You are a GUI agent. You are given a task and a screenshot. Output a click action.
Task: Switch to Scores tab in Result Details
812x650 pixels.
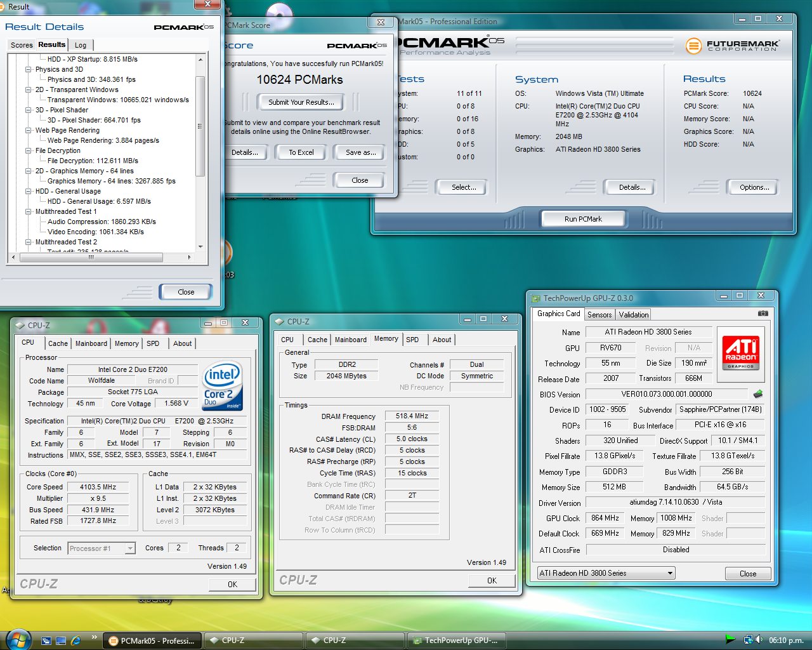pyautogui.click(x=22, y=45)
